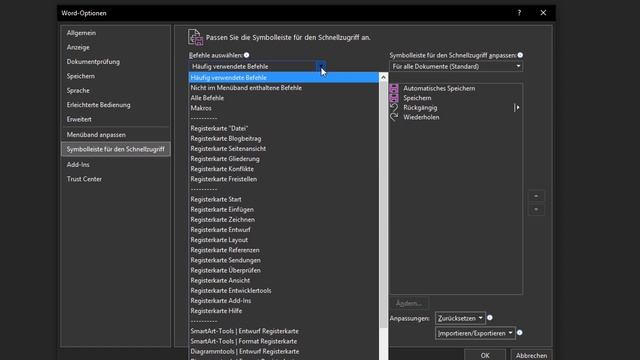
Task: Click the dropdown list scrollbar thumb
Action: (x=383, y=204)
